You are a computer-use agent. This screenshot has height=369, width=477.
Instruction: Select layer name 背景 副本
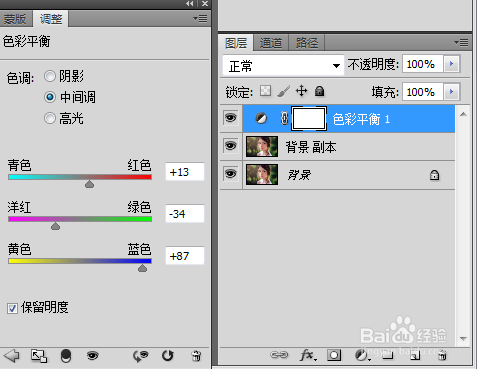(x=311, y=147)
